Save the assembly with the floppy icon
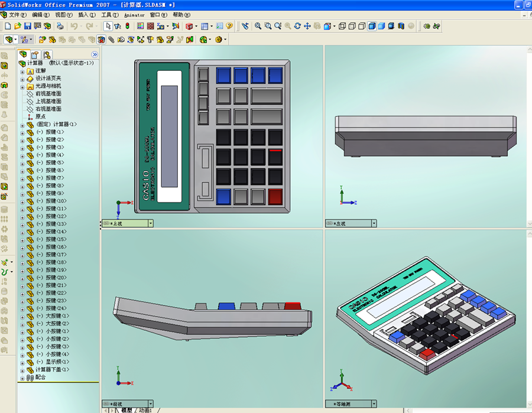The height and width of the screenshot is (413, 532). 27,26
